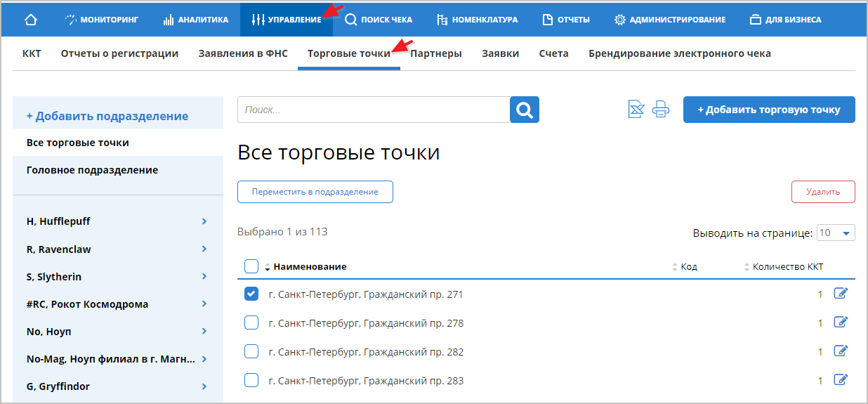Click the printer icon
The width and height of the screenshot is (868, 404).
coord(661,110)
